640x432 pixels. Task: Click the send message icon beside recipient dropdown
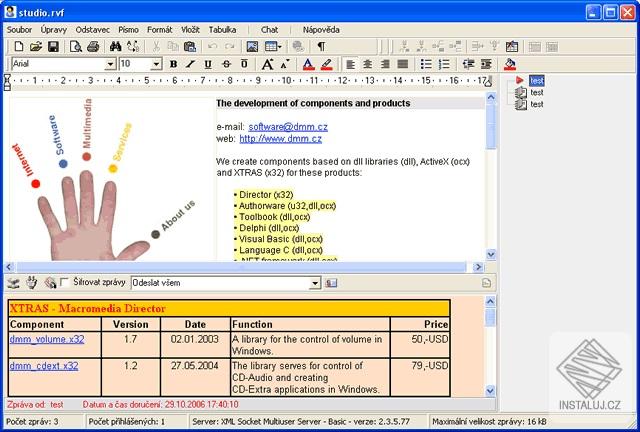[331, 283]
